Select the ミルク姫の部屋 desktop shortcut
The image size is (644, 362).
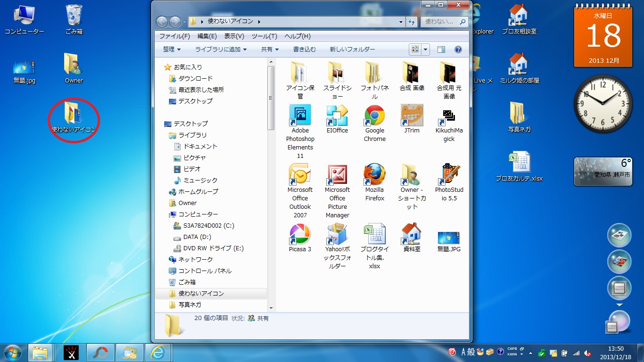tap(519, 68)
